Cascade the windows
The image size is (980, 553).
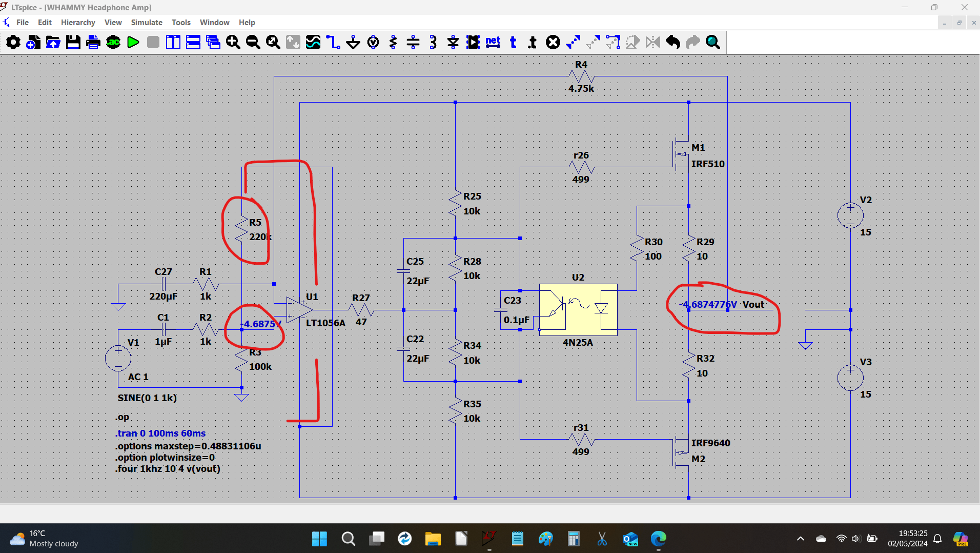click(x=213, y=42)
